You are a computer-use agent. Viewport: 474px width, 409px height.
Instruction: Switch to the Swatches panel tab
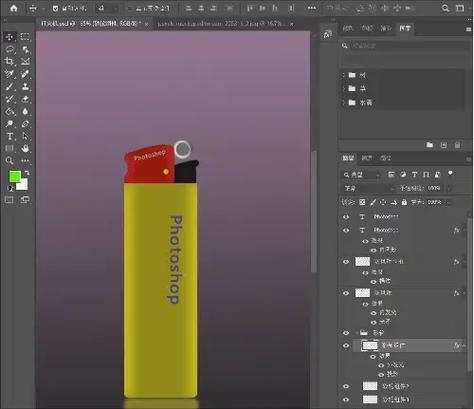click(367, 29)
